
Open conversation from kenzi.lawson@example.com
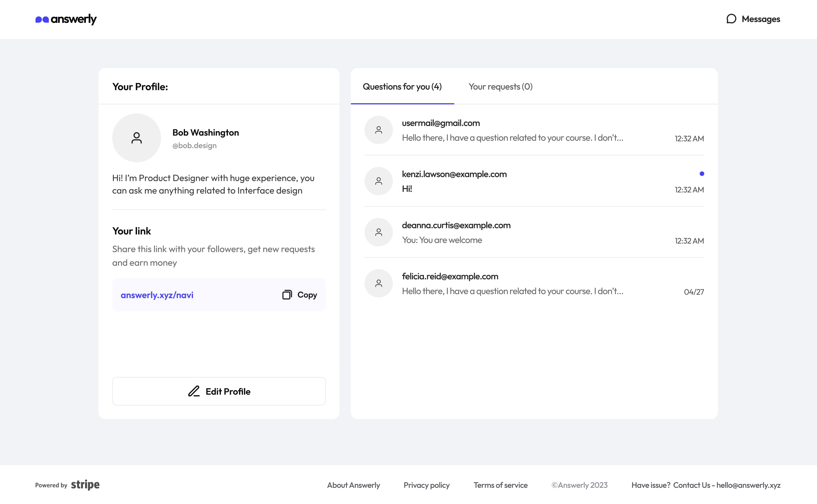pos(534,181)
